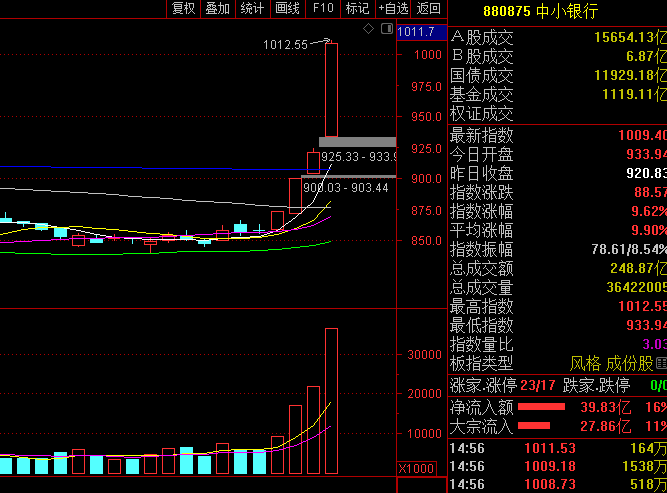Open F10 company information
The width and height of the screenshot is (667, 493).
click(323, 9)
